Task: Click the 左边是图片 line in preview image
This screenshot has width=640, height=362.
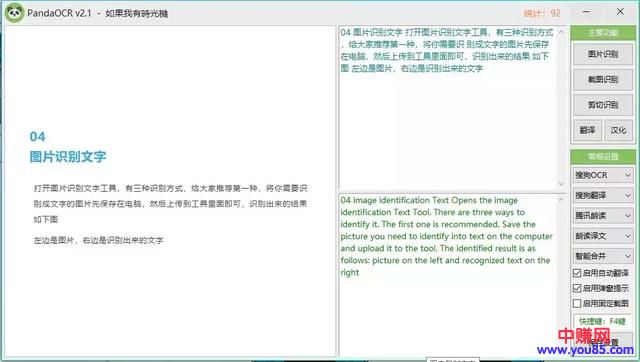Action: click(98, 240)
